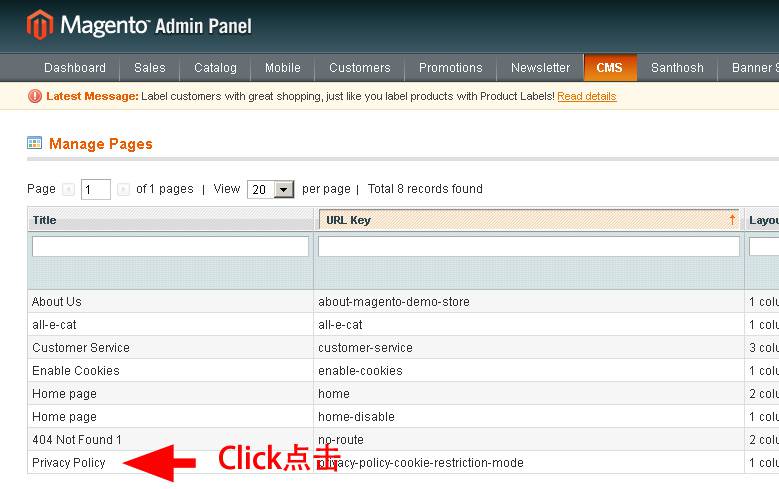Open the Promotions menu
Viewport: 779px width, 489px height.
click(450, 68)
